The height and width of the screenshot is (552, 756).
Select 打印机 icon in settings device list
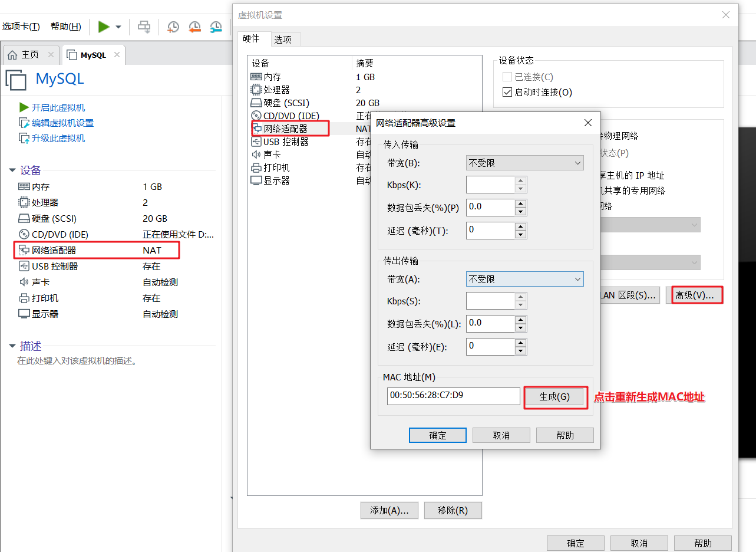[x=256, y=167]
